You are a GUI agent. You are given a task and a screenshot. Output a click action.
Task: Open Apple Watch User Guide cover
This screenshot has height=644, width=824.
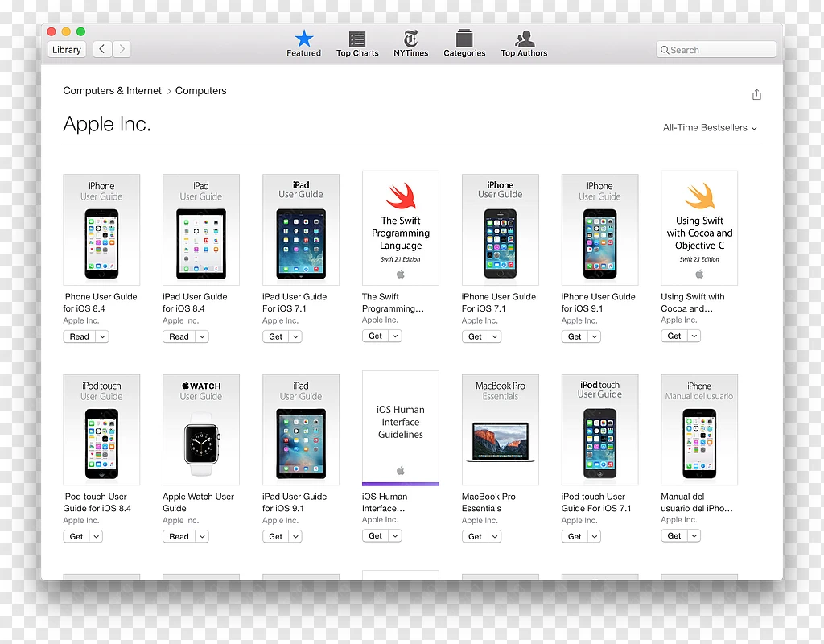click(x=200, y=430)
